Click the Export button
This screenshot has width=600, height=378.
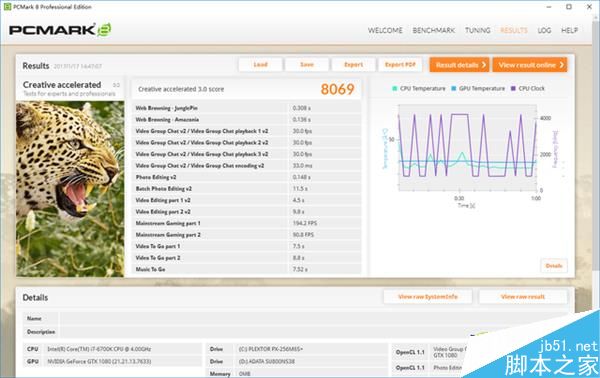pos(354,65)
